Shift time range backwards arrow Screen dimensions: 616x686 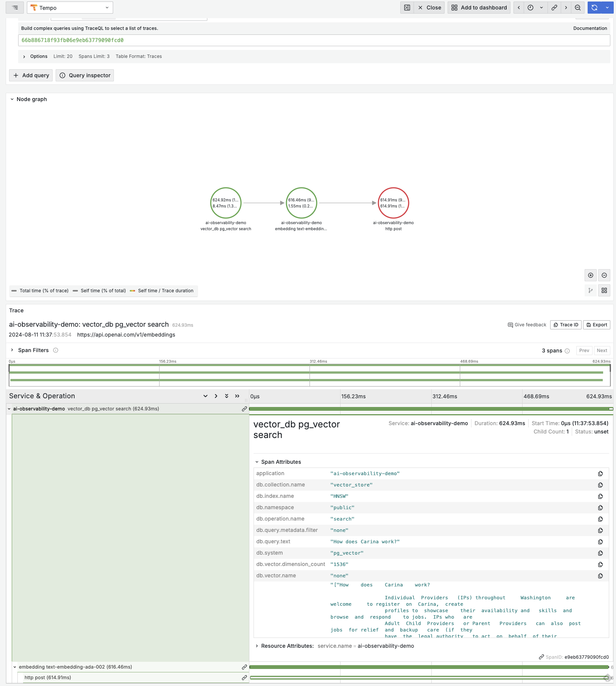[519, 8]
